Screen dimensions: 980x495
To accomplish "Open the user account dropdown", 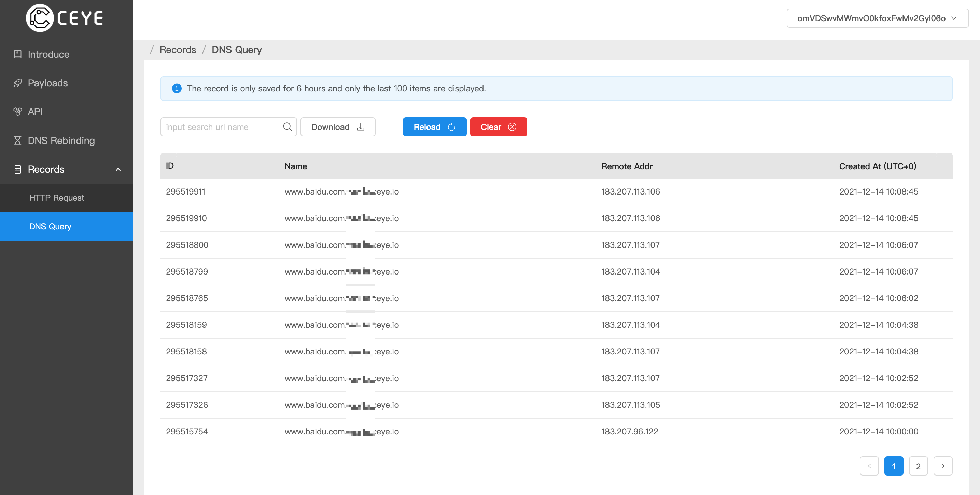I will [x=877, y=18].
